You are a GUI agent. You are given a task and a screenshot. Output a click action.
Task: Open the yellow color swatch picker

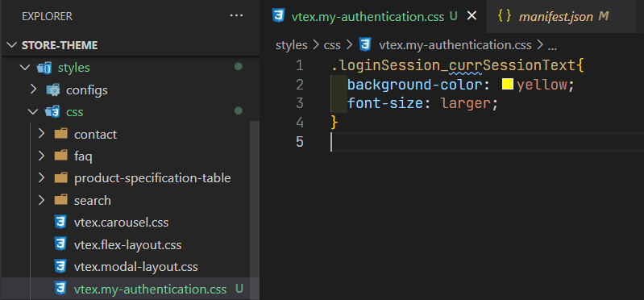508,85
